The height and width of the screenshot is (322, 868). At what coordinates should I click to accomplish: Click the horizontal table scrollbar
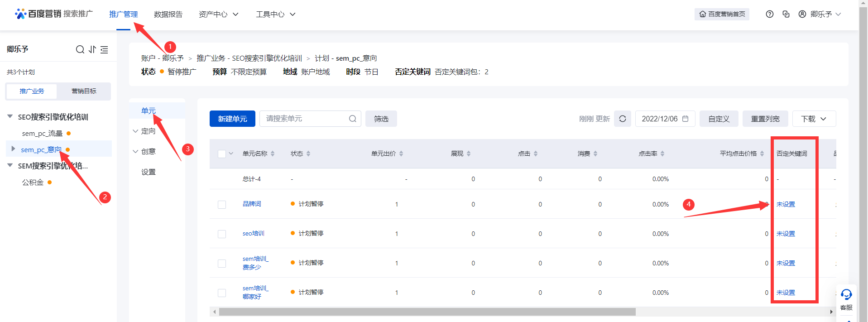tap(427, 312)
